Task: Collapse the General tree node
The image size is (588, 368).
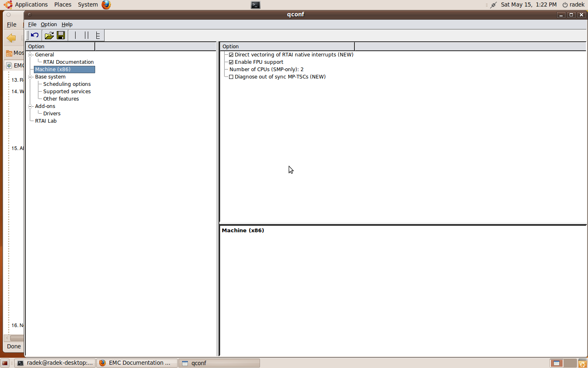Action: [x=30, y=55]
